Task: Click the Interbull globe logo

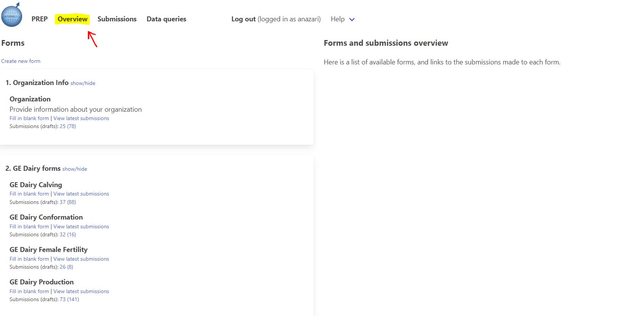Action: click(12, 16)
